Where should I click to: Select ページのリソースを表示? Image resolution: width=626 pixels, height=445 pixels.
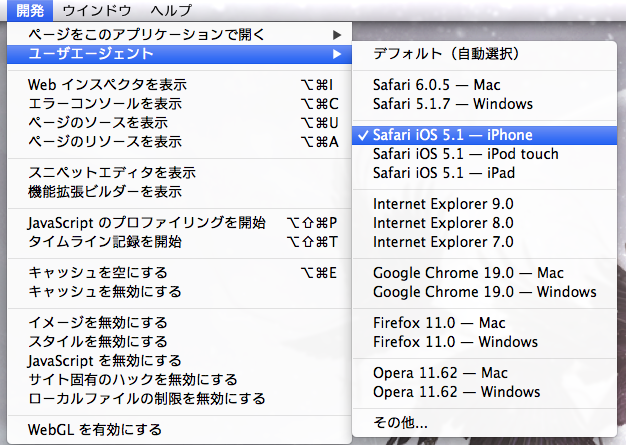[x=179, y=142]
